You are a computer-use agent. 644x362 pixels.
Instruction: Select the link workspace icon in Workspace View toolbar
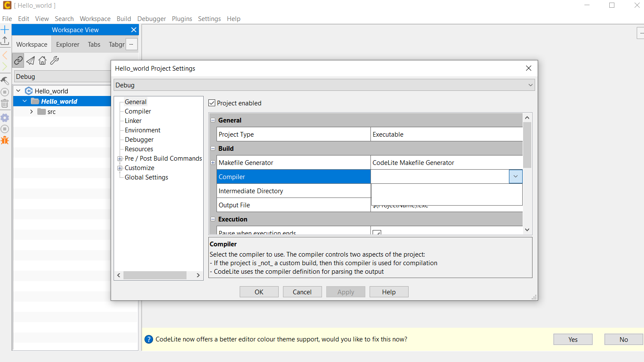click(18, 60)
